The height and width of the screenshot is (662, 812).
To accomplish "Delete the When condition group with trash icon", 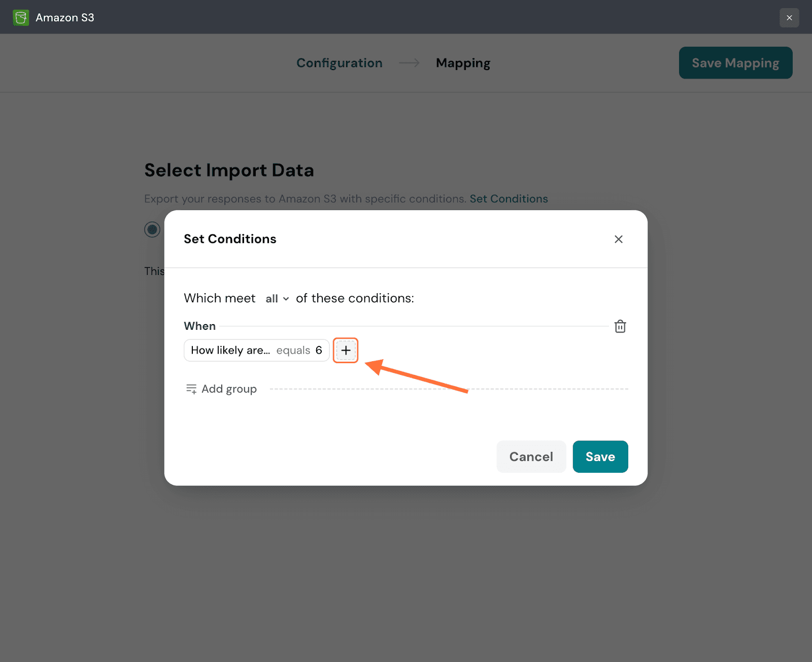I will tap(620, 326).
